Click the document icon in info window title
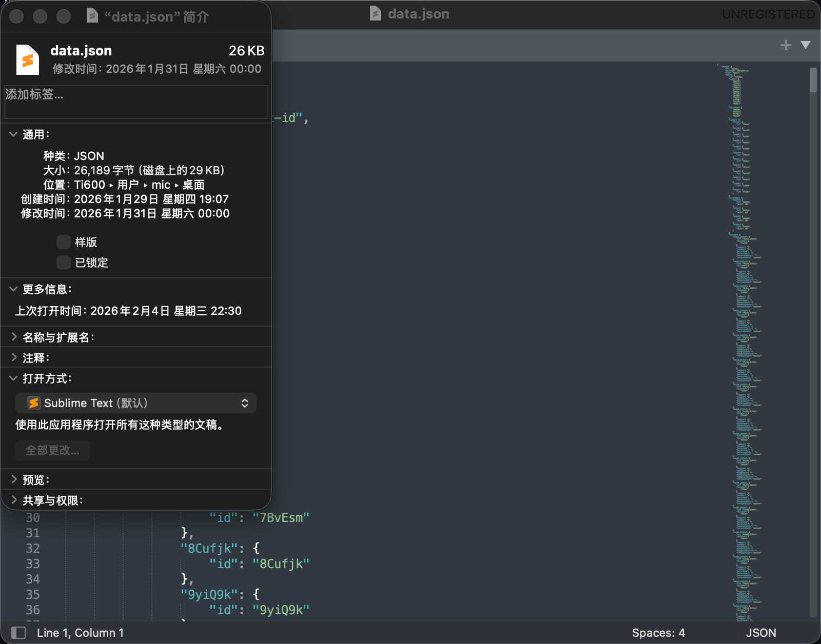The height and width of the screenshot is (644, 821). [x=92, y=16]
